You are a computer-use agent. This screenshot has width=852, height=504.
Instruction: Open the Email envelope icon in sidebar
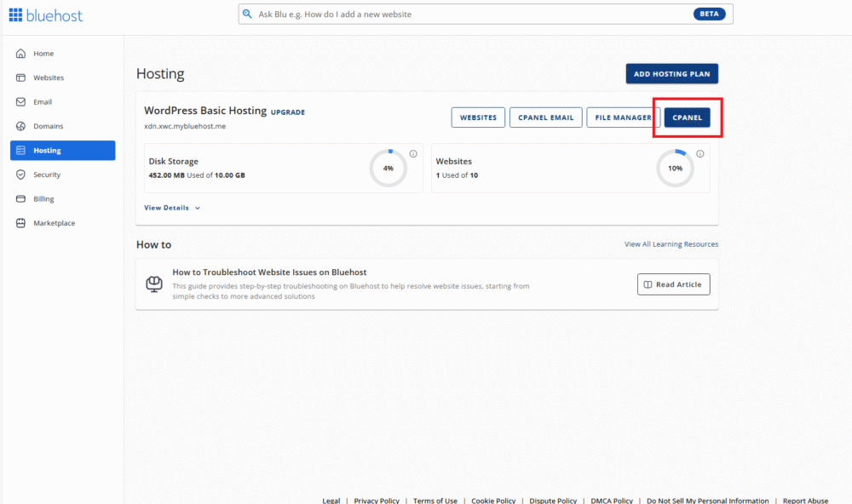click(20, 101)
